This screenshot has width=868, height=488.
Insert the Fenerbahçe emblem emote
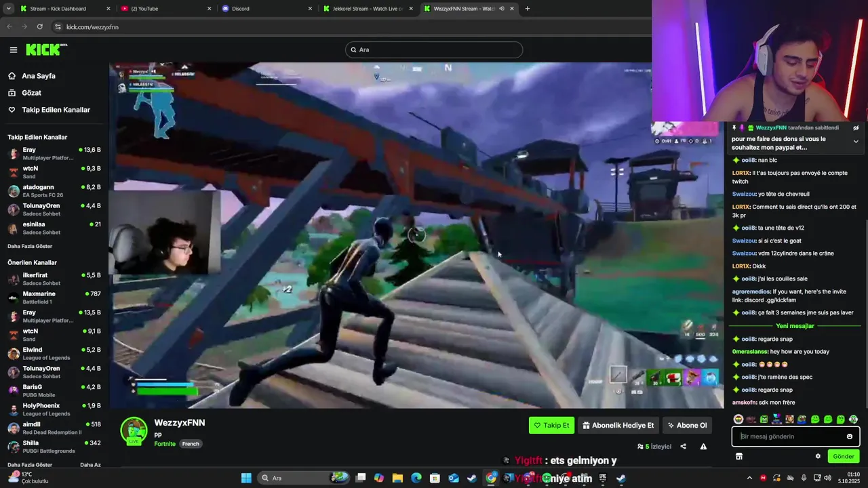click(738, 420)
